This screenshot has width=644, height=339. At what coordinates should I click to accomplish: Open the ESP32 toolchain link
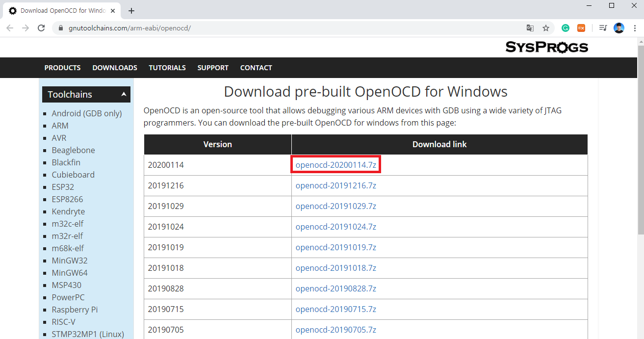pyautogui.click(x=62, y=187)
